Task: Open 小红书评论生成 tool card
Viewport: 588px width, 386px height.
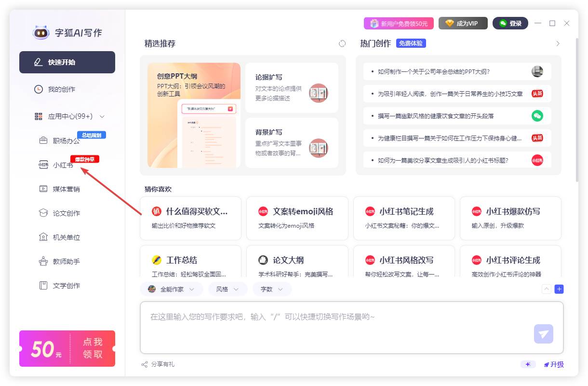Action: tap(510, 262)
